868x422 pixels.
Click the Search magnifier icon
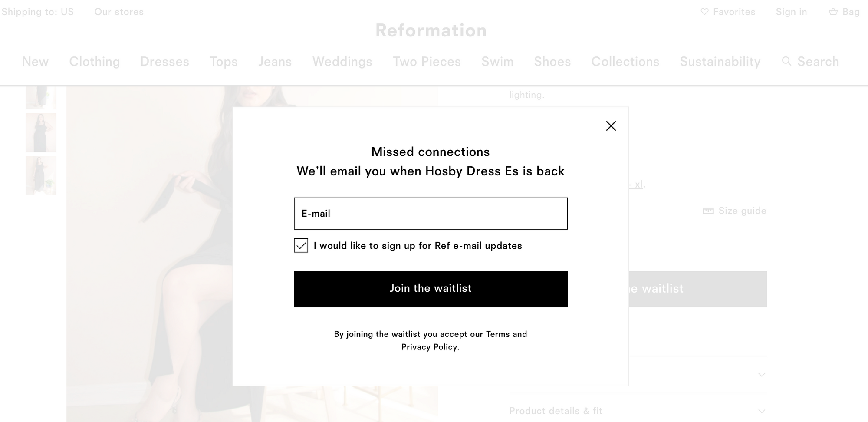point(786,61)
